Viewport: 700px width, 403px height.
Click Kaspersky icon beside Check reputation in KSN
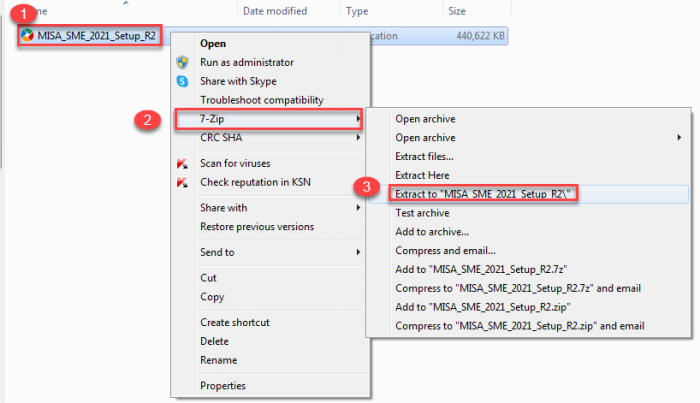[x=182, y=182]
